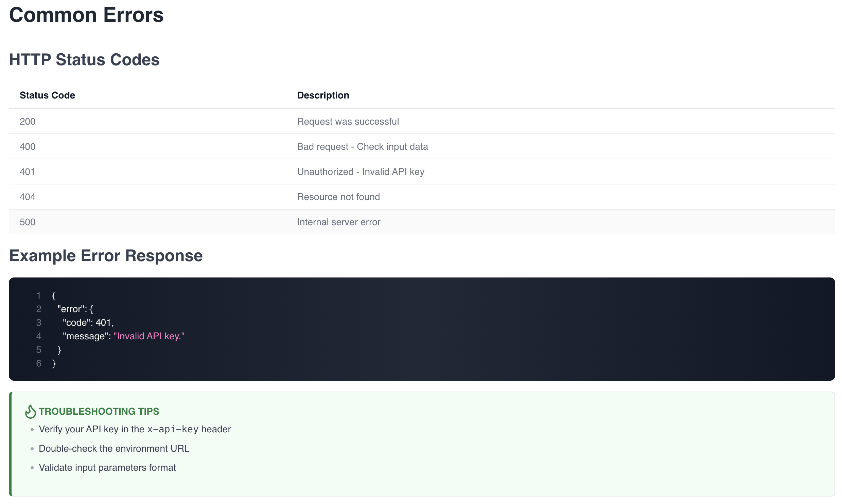This screenshot has height=504, width=842.
Task: Click 'Internal server error' description
Action: (x=339, y=222)
